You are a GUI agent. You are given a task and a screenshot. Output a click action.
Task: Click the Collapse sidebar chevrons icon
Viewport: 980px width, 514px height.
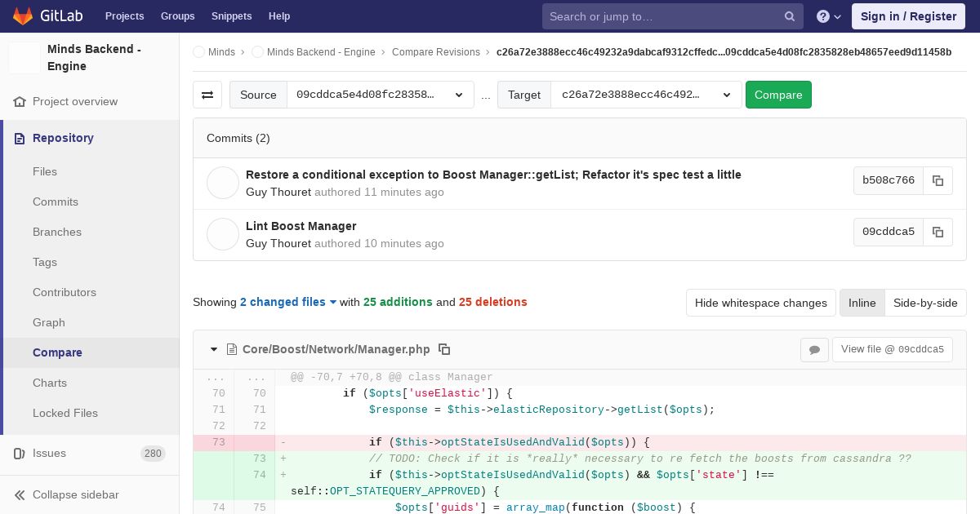(20, 495)
